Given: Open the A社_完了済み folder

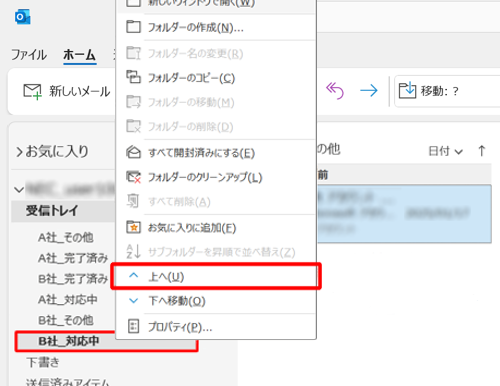Looking at the screenshot, I should (x=73, y=258).
